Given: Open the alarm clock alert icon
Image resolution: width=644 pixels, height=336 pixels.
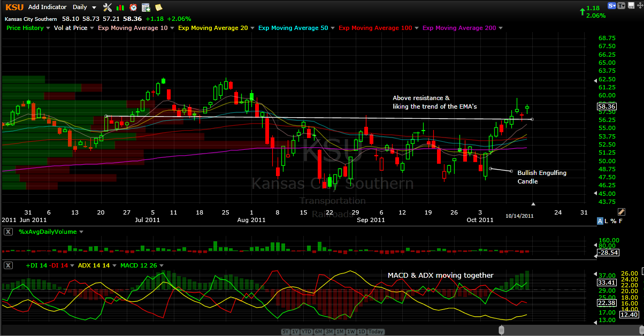Looking at the screenshot, I should coord(133,7).
